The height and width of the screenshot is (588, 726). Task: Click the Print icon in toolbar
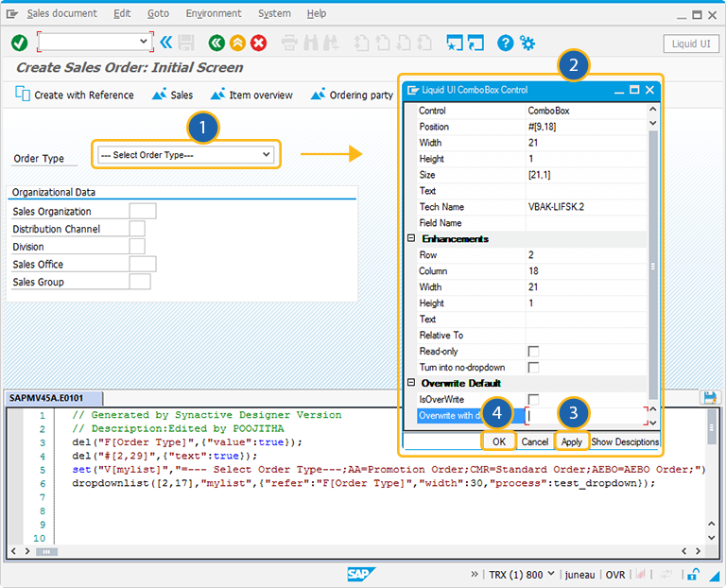tap(289, 43)
